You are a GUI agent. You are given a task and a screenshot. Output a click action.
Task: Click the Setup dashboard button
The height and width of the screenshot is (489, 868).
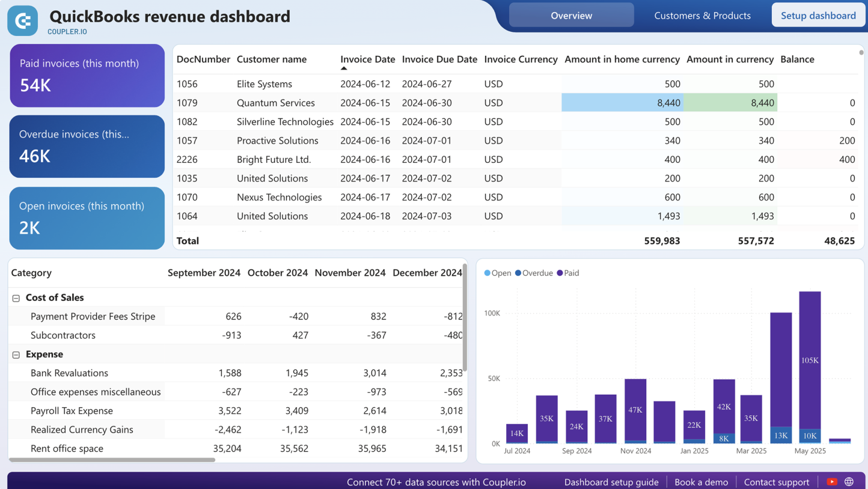818,15
